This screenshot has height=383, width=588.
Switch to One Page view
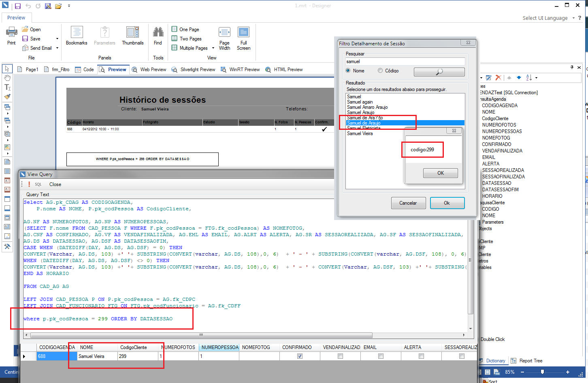(185, 30)
